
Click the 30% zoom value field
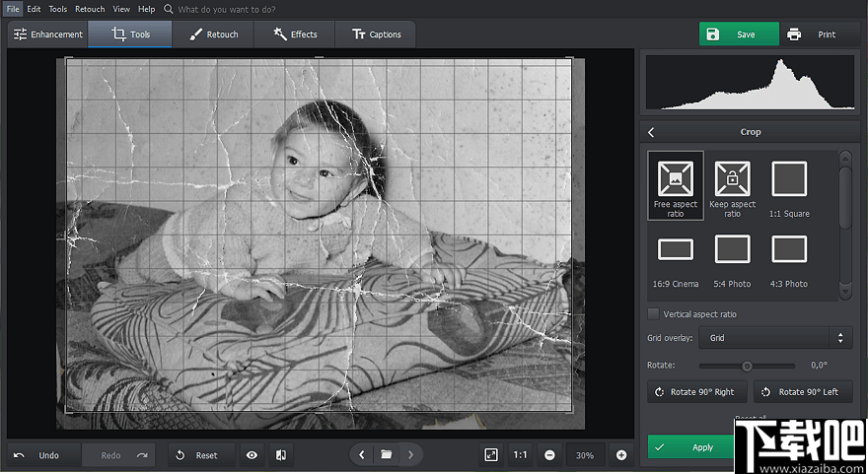pos(585,455)
